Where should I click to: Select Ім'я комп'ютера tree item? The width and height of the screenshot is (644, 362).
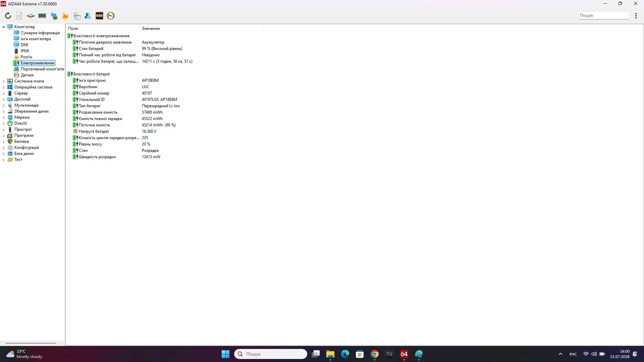pos(36,39)
